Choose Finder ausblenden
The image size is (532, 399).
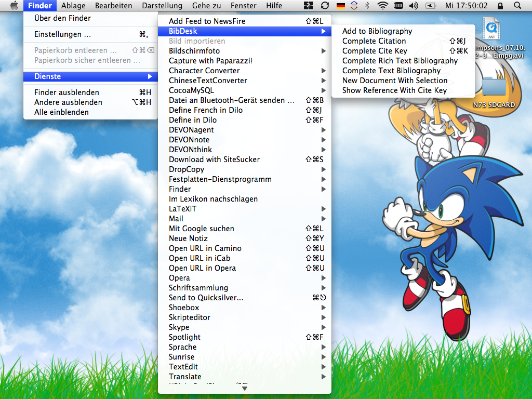pyautogui.click(x=90, y=92)
